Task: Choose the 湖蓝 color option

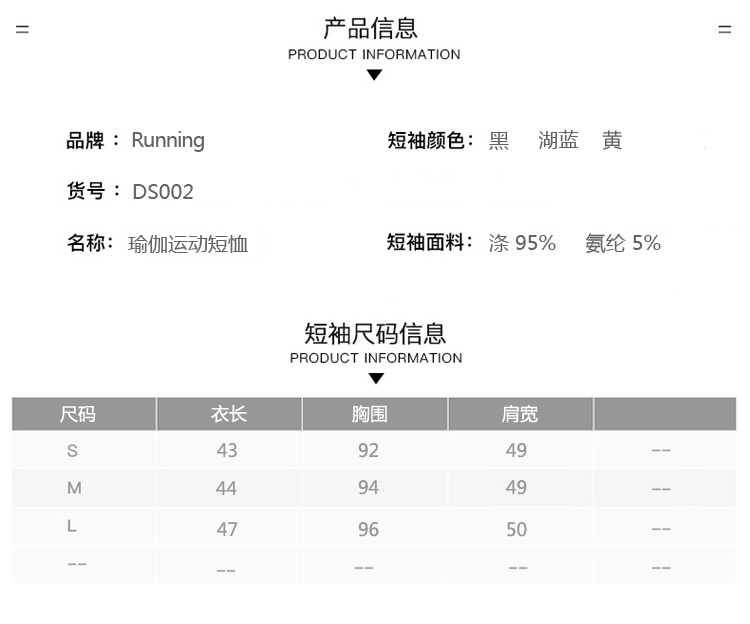Action: tap(559, 141)
